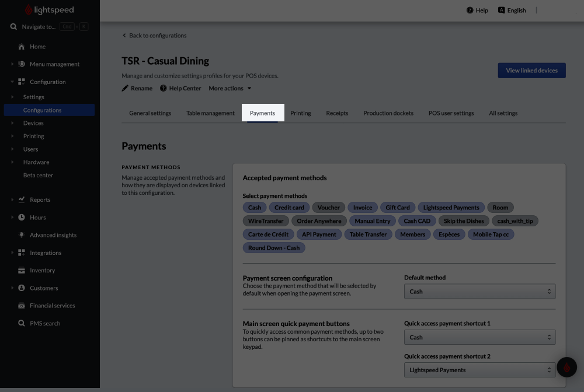This screenshot has width=584, height=392.
Task: Go back via Back to configurations link
Action: (154, 36)
